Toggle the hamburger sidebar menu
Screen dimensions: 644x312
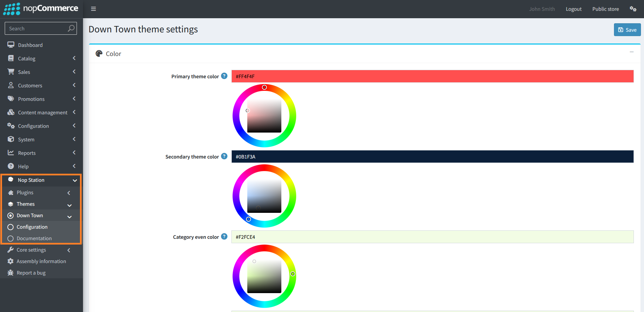93,9
